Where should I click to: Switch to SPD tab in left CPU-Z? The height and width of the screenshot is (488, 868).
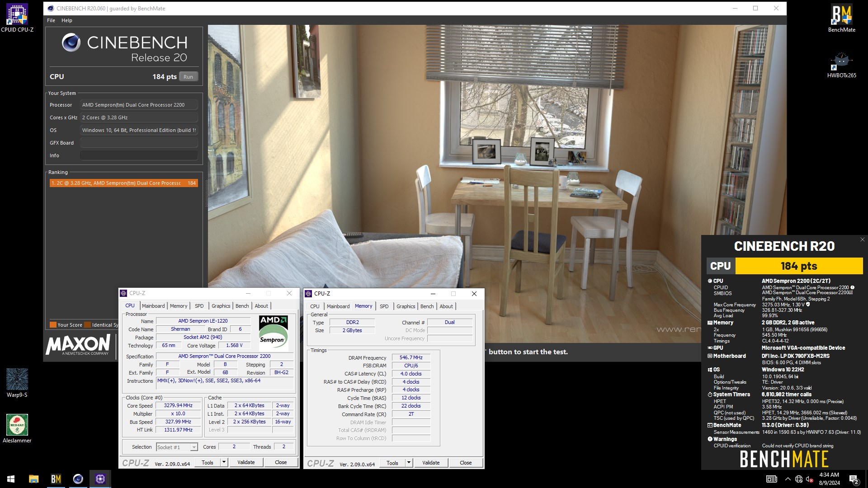pos(199,306)
